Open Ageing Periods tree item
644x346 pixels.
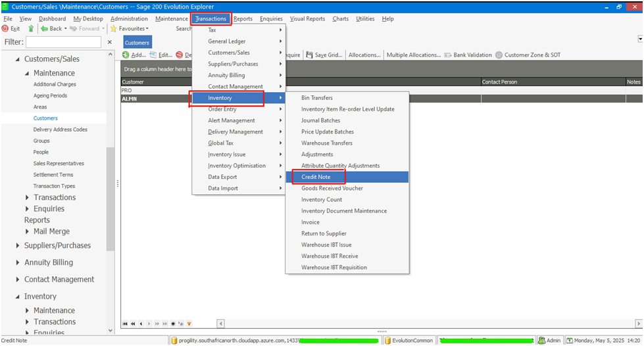[x=50, y=96]
